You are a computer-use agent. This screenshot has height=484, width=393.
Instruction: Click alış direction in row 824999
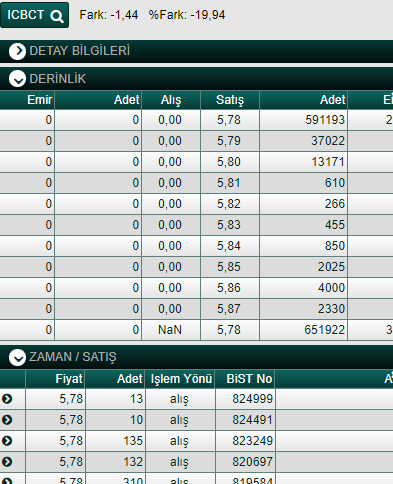[x=180, y=399]
